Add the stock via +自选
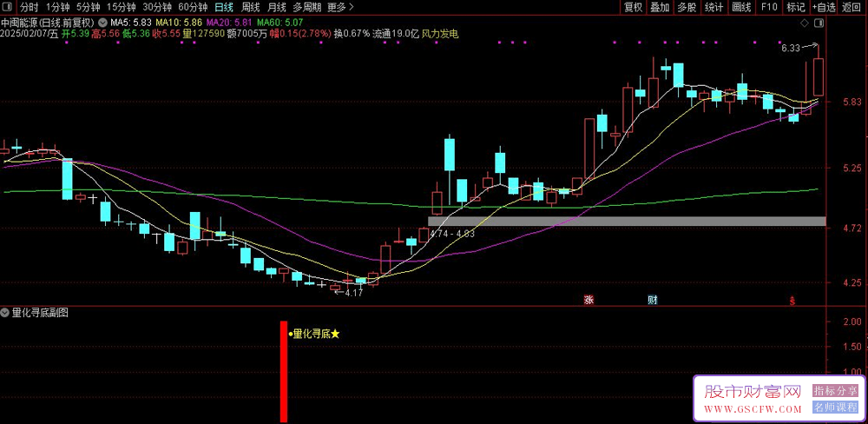The image size is (868, 424). point(825,7)
